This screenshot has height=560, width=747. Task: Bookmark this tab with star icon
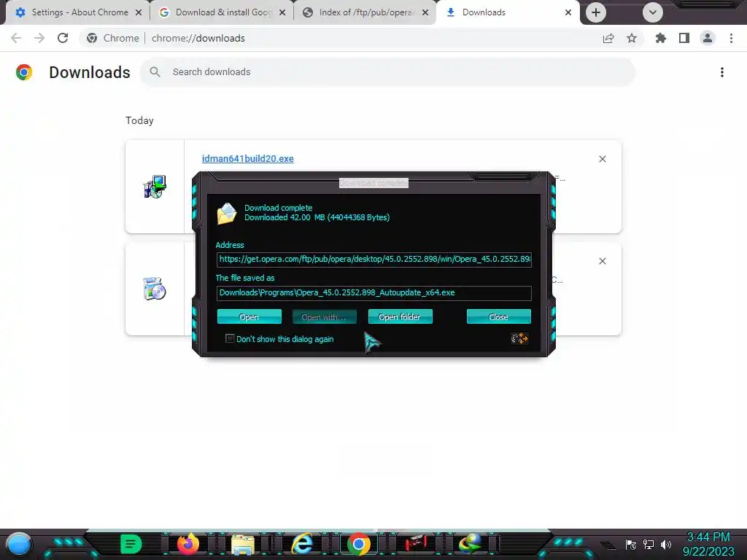tap(632, 38)
